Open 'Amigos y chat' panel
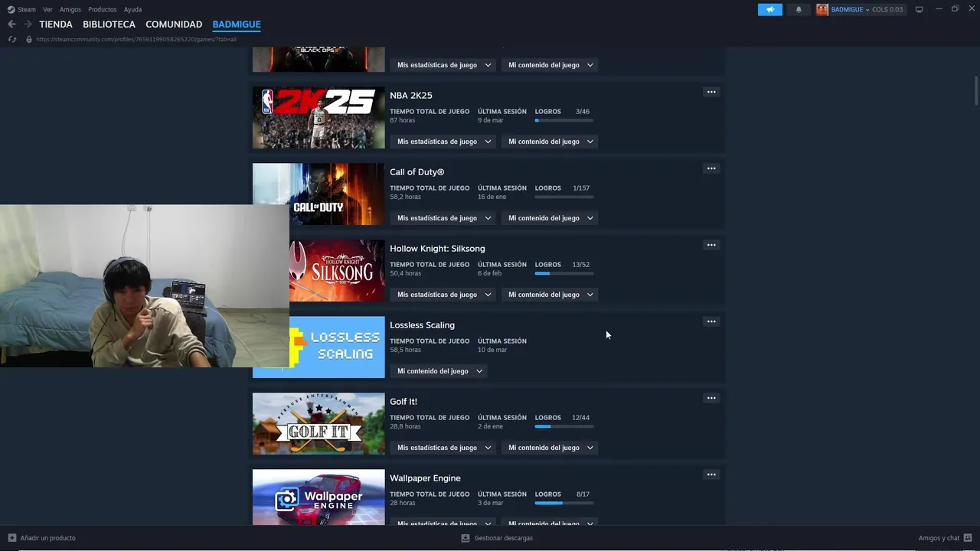Image resolution: width=980 pixels, height=551 pixels. [x=945, y=538]
